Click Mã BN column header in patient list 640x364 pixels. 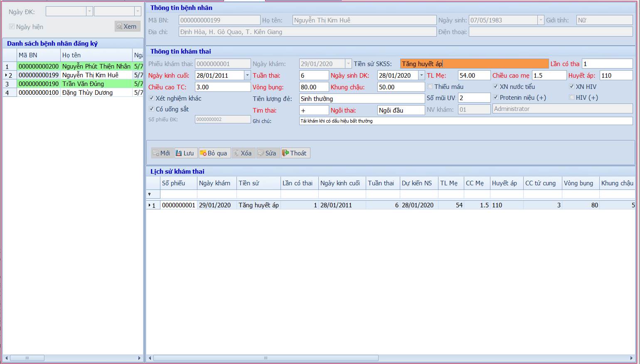point(39,55)
